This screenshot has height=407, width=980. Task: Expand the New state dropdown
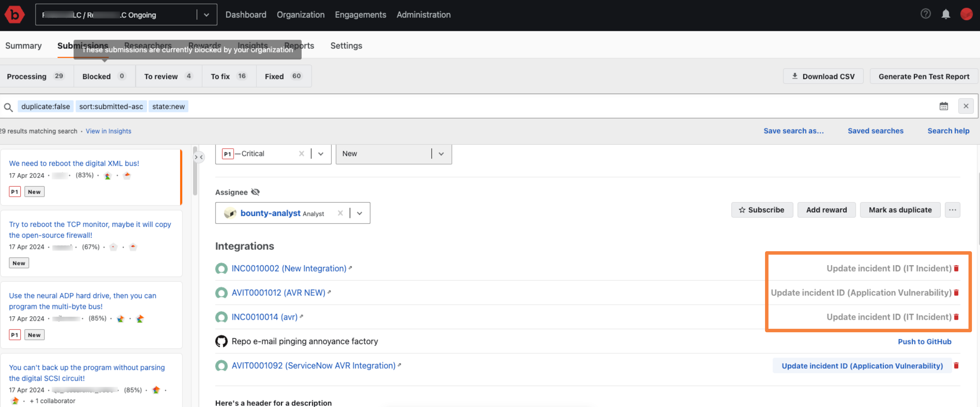(441, 154)
